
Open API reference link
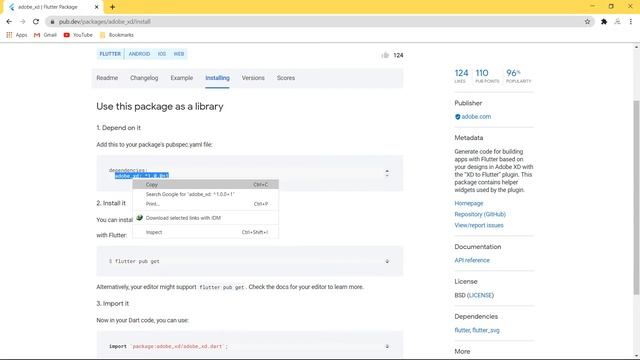coord(472,260)
